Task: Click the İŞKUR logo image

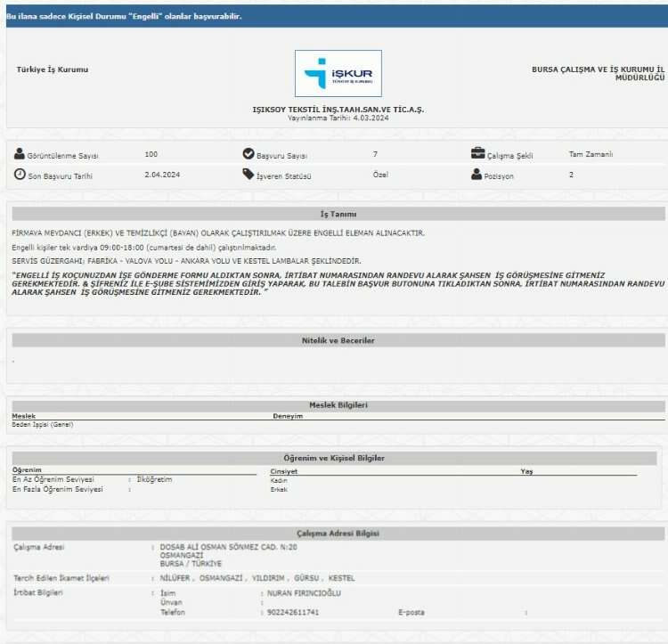Action: point(338,73)
